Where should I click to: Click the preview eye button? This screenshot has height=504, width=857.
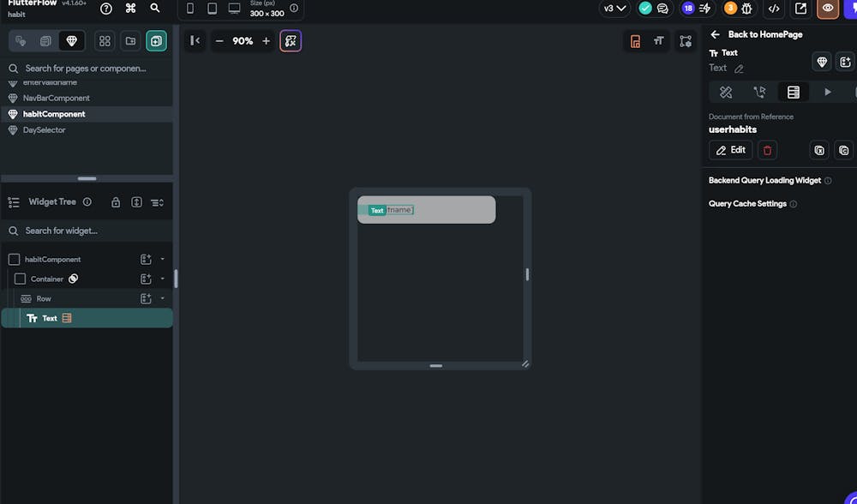tap(828, 9)
